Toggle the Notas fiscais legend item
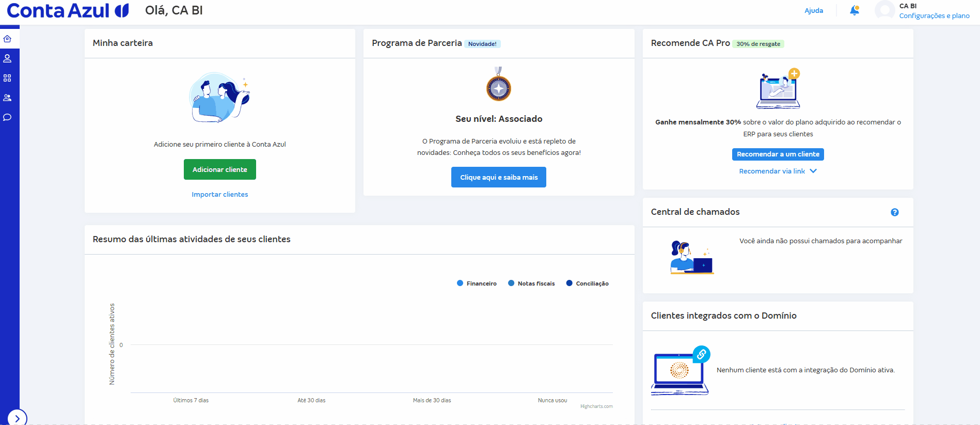This screenshot has height=425, width=980. [531, 284]
